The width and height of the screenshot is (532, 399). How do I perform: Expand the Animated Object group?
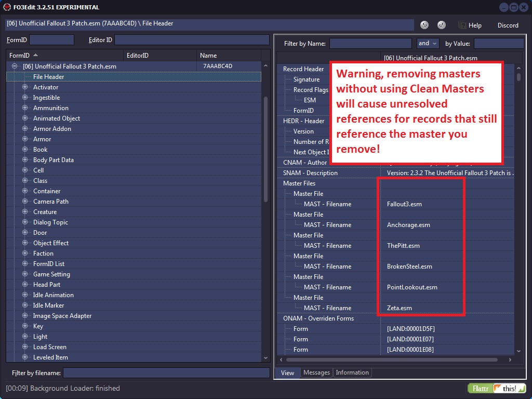click(x=25, y=118)
